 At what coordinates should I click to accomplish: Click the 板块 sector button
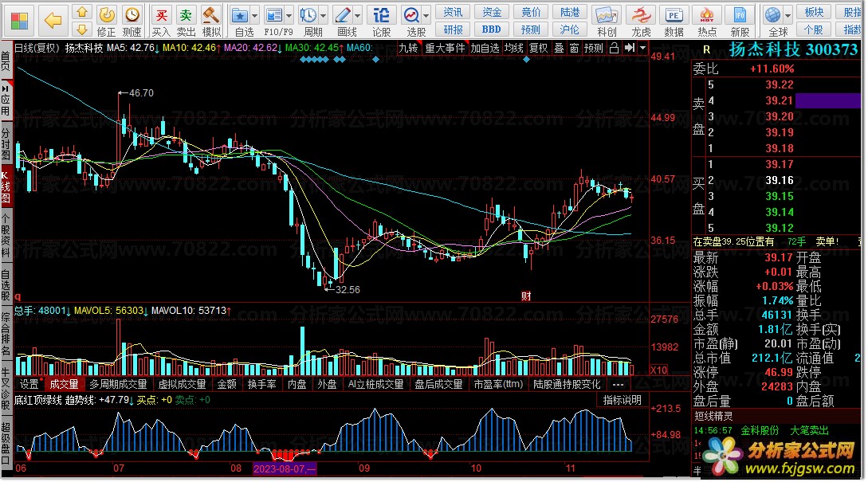pos(814,12)
